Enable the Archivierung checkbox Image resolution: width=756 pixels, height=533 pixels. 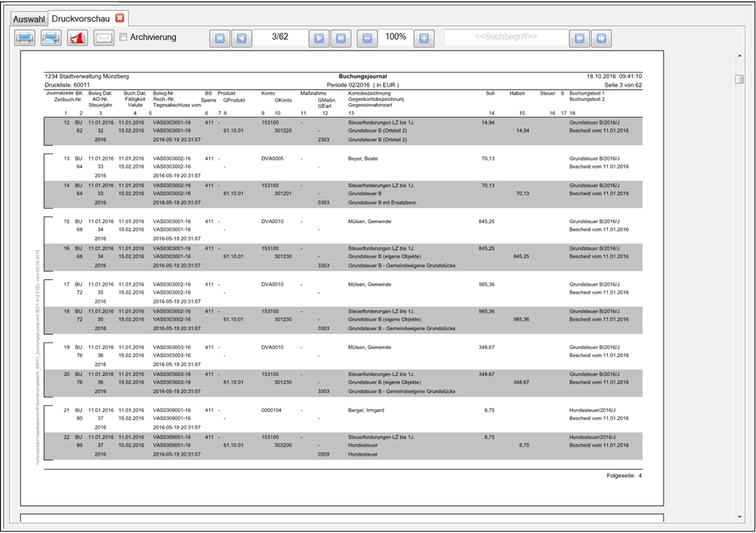[123, 37]
